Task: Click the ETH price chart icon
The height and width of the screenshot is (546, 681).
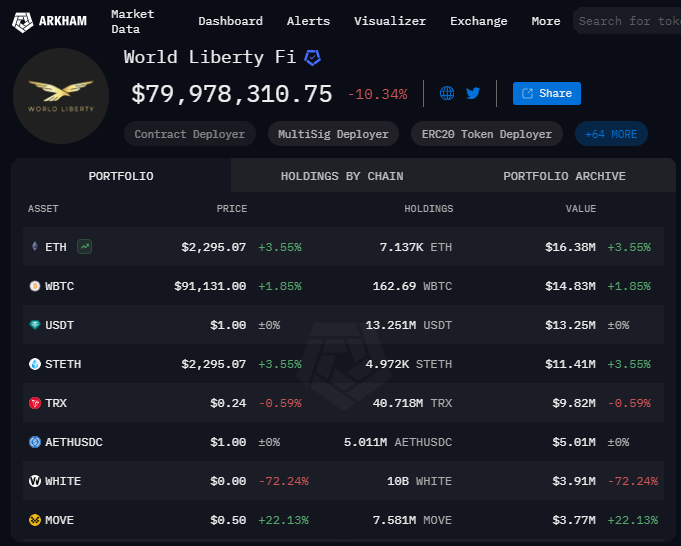Action: click(84, 247)
